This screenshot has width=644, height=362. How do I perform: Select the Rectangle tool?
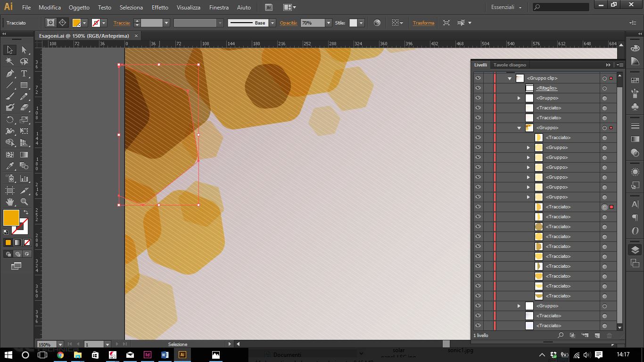pyautogui.click(x=24, y=85)
